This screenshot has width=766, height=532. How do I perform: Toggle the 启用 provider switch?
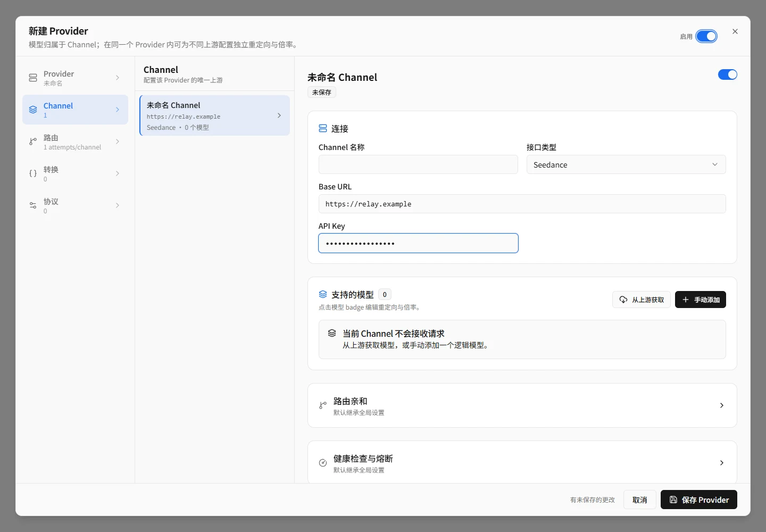(706, 36)
